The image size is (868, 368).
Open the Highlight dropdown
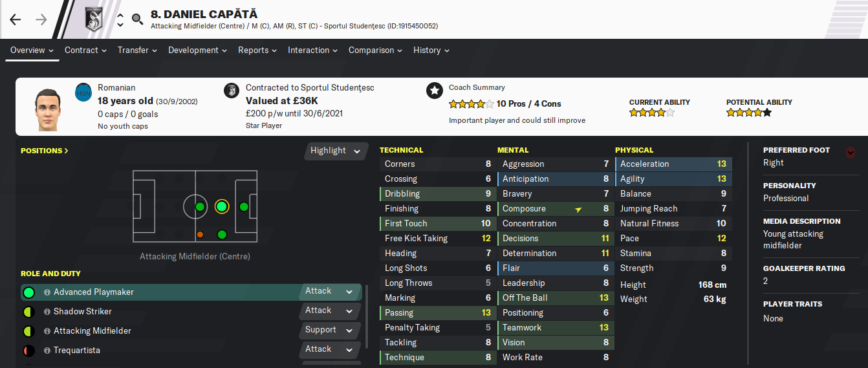(335, 151)
